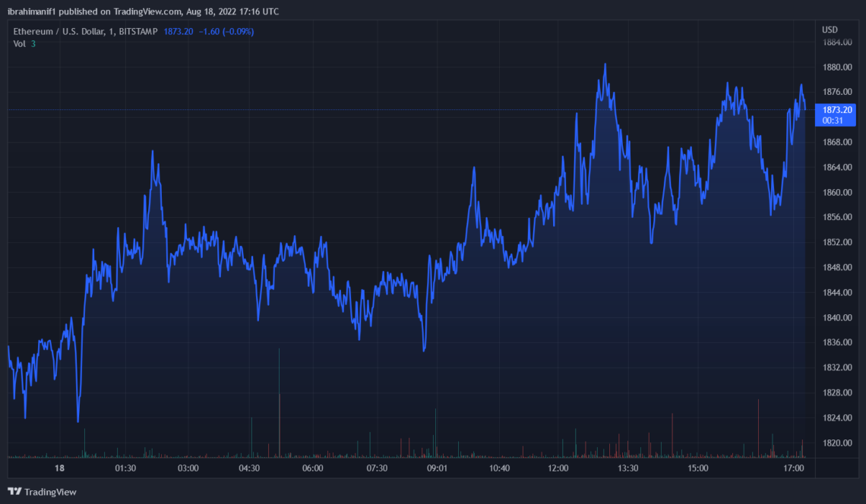Click the 17:00 time axis label
866x504 pixels.
coord(794,468)
